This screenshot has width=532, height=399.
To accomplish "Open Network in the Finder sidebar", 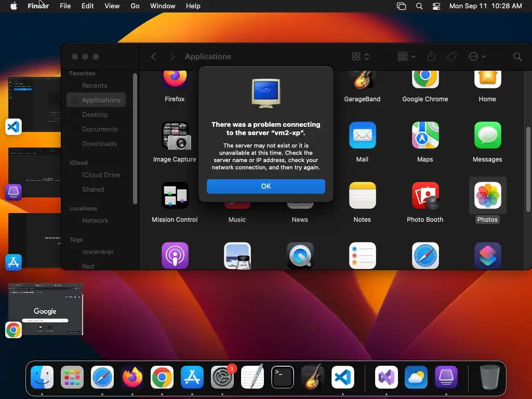I will (x=96, y=220).
